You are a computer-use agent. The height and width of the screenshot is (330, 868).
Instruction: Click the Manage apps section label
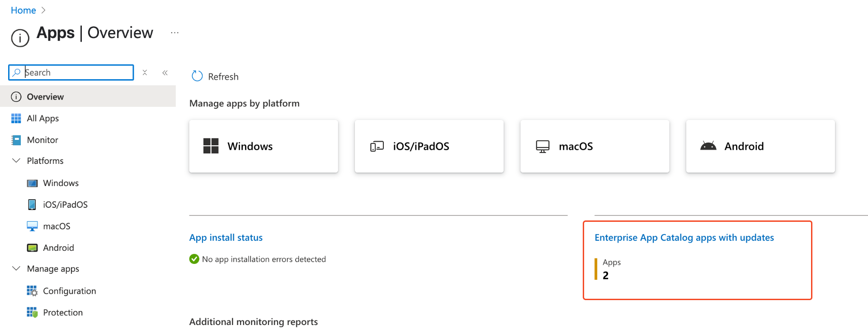[53, 269]
